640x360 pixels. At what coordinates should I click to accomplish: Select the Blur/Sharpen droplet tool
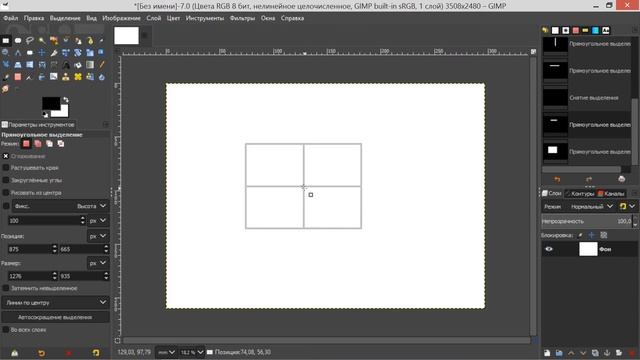(x=102, y=77)
